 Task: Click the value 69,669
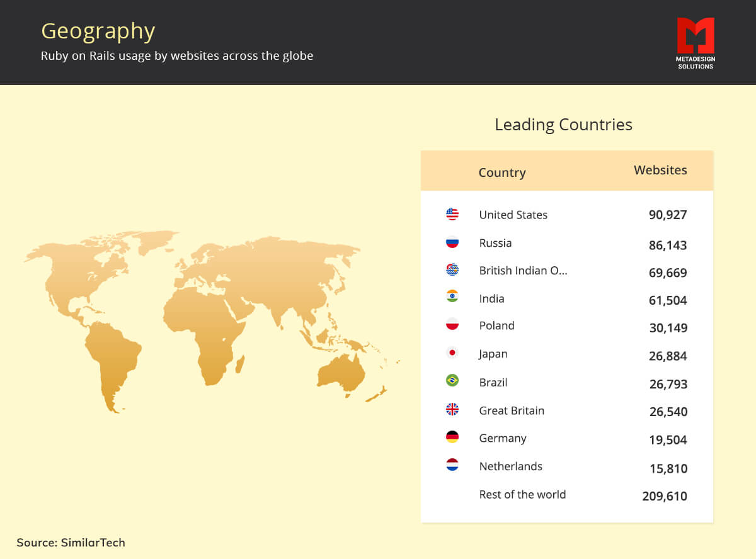pos(668,273)
